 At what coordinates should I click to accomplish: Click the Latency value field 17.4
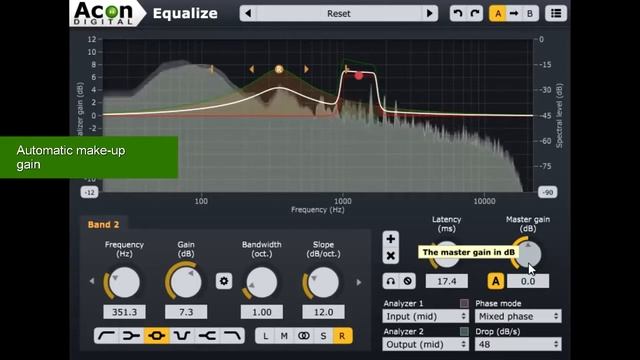click(x=447, y=281)
